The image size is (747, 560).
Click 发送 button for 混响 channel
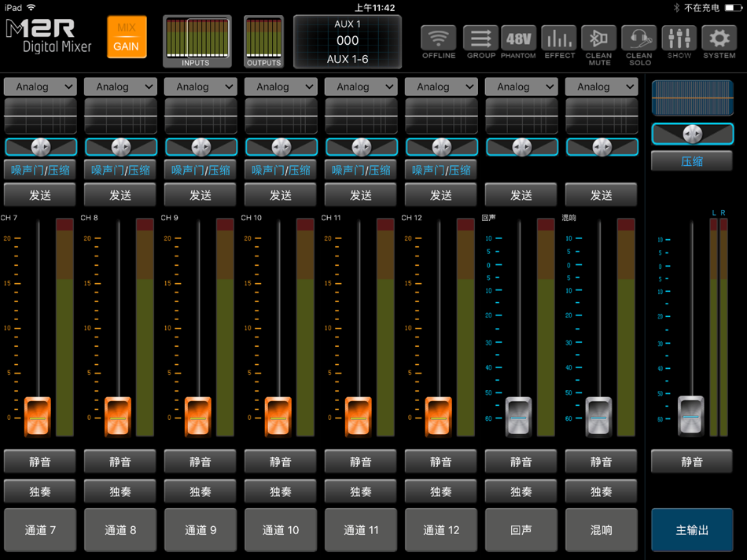(x=602, y=195)
